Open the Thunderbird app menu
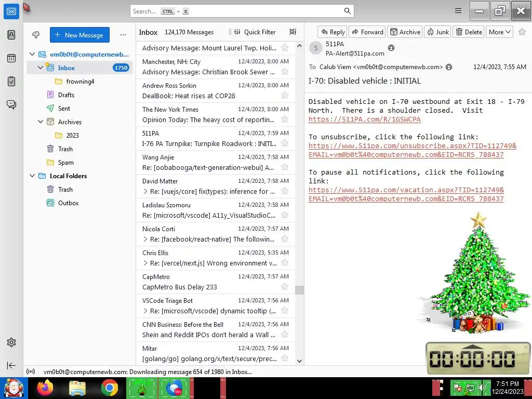The height and width of the screenshot is (399, 532). click(458, 11)
